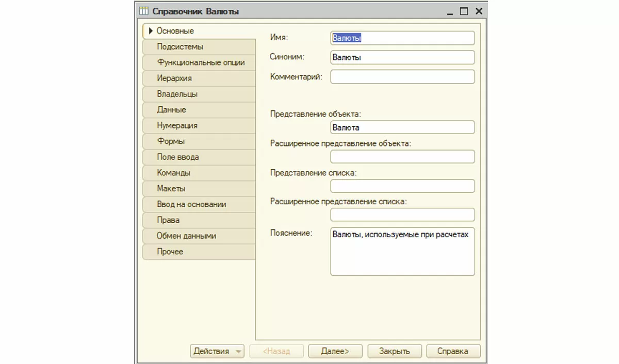Image resolution: width=619 pixels, height=364 pixels.
Task: Click the empty Комментарий field
Action: [x=402, y=77]
